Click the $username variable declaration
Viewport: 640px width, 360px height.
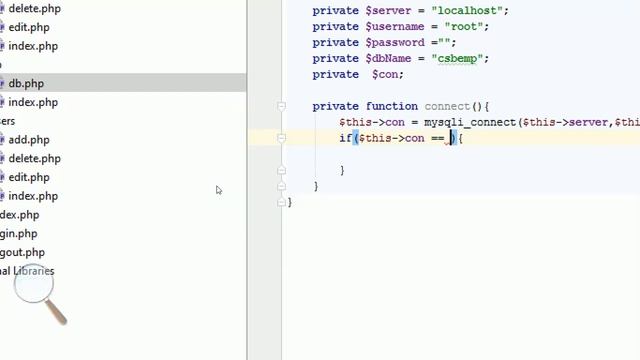click(x=395, y=27)
